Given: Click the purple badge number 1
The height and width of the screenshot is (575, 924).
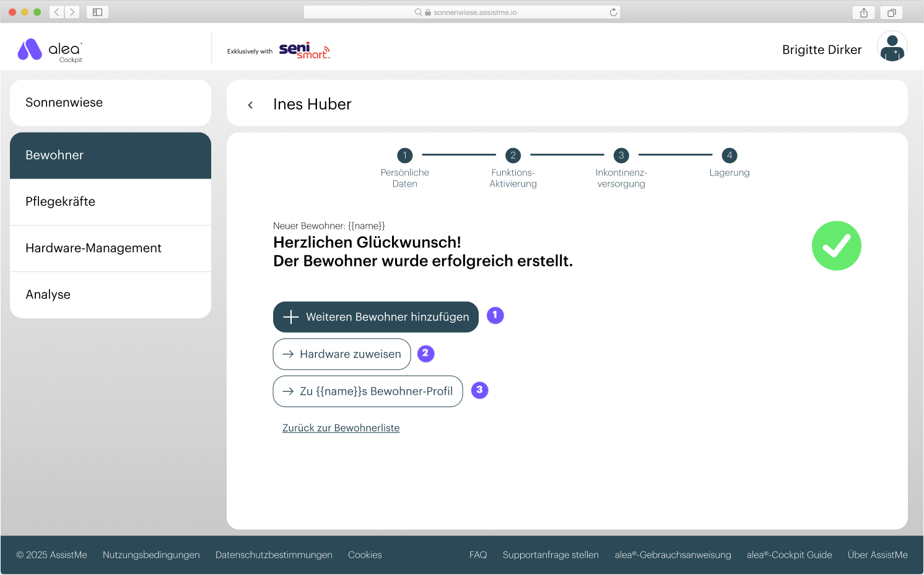Looking at the screenshot, I should [x=495, y=315].
